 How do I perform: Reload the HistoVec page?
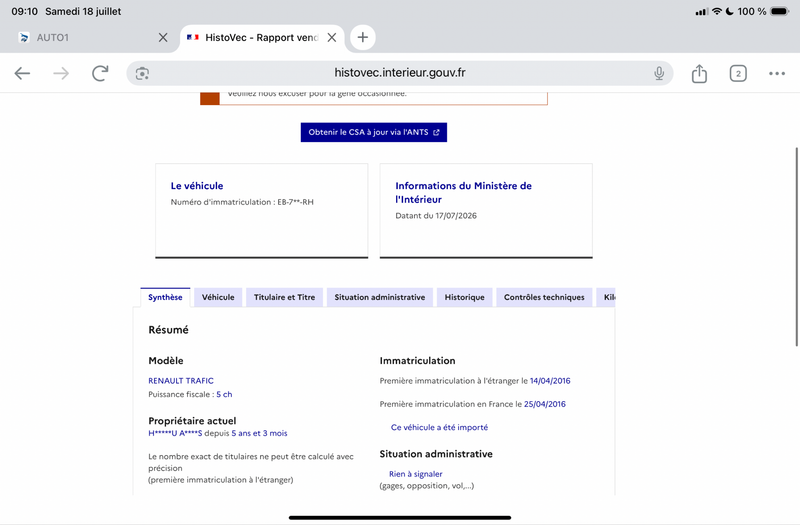click(x=100, y=73)
